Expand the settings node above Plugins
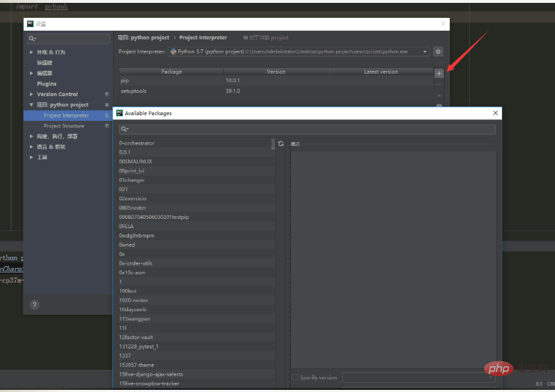Image resolution: width=555 pixels, height=392 pixels. point(32,73)
